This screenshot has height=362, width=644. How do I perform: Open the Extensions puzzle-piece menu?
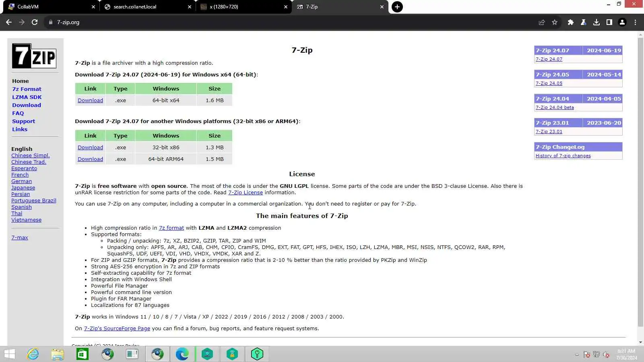[570, 22]
